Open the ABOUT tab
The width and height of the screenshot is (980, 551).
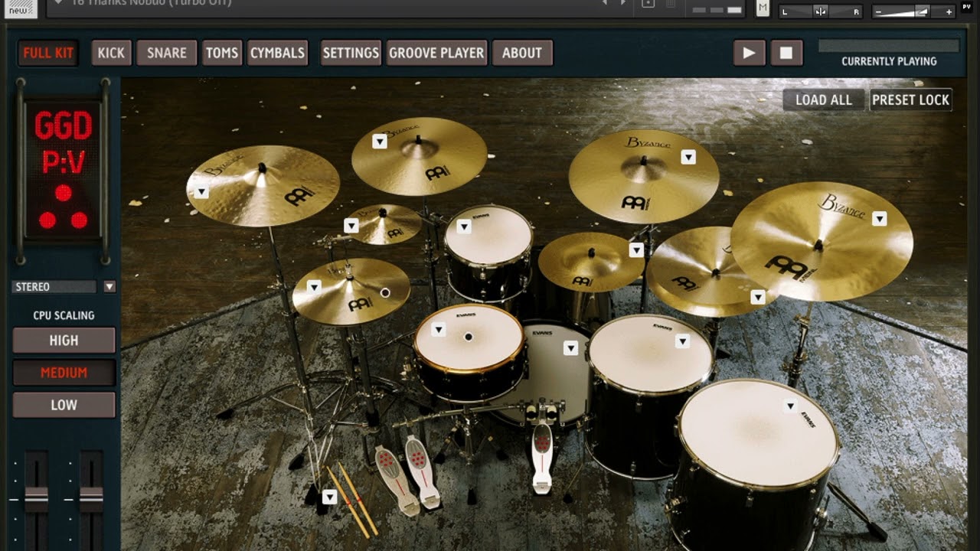coord(522,53)
